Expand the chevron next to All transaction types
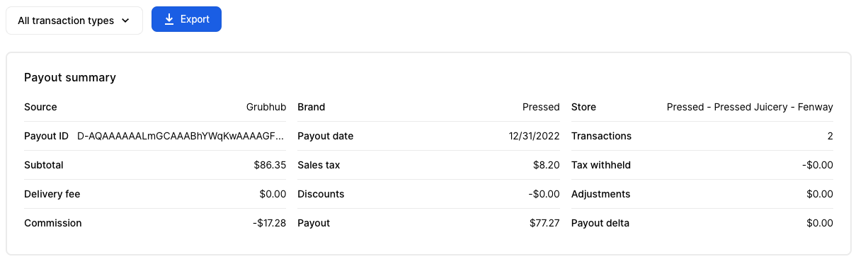Viewport: 868px width, 264px height. coord(126,21)
